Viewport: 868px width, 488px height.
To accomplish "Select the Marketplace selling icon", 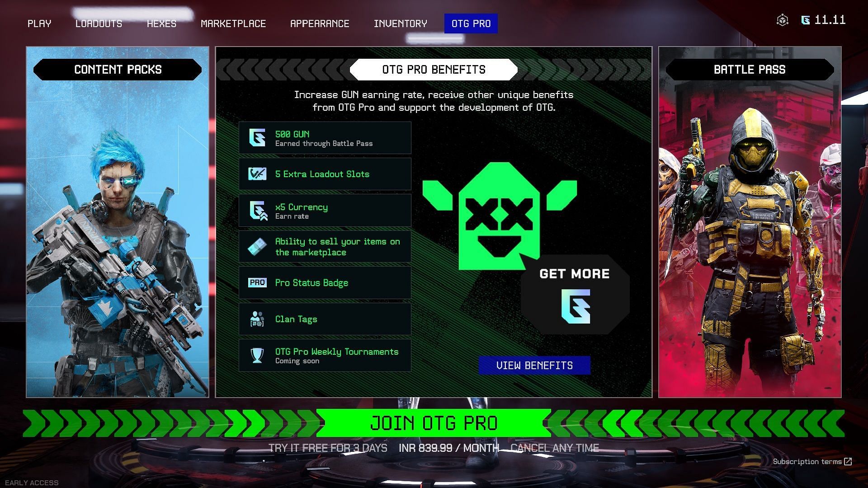I will [x=258, y=246].
